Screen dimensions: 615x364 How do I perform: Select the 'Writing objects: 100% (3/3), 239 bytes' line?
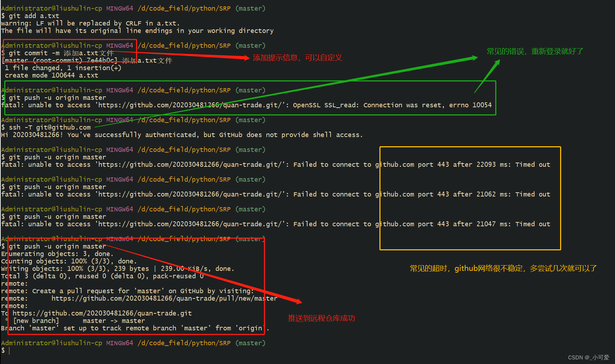click(x=118, y=269)
